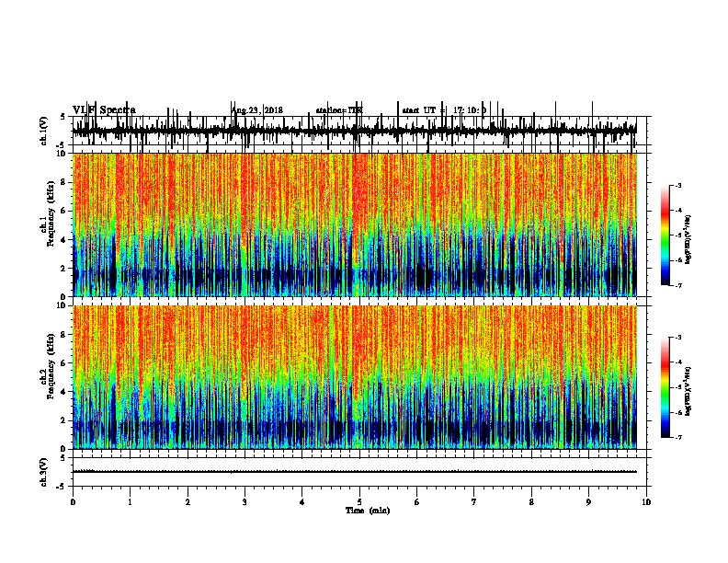Click the '-7' value on ch.2 color bar
The width and height of the screenshot is (728, 563).
click(x=678, y=438)
